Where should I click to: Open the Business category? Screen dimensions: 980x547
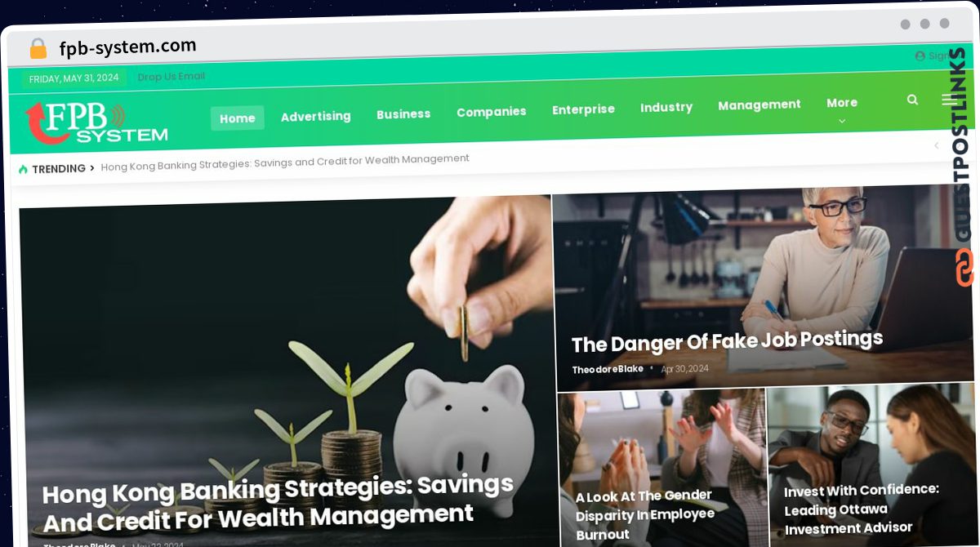click(x=403, y=114)
